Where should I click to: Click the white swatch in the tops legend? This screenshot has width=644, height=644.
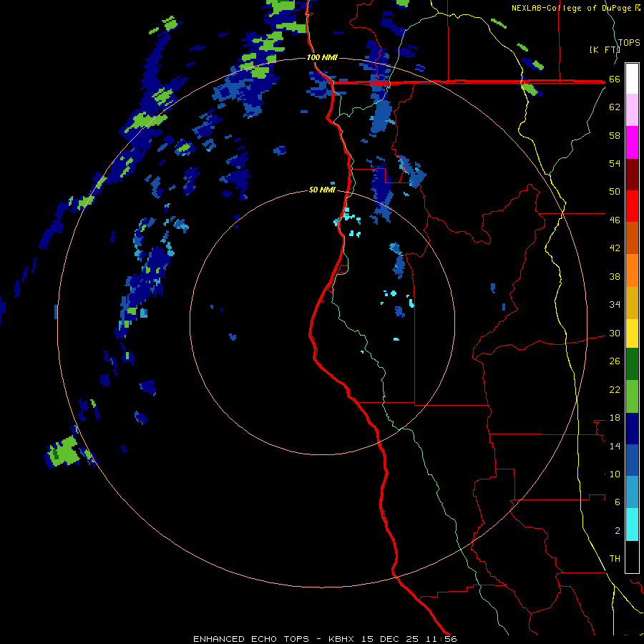point(632,79)
